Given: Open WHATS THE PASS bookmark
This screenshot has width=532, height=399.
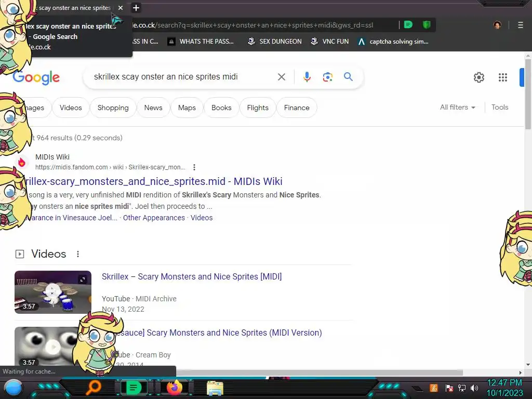Looking at the screenshot, I should coord(201,42).
